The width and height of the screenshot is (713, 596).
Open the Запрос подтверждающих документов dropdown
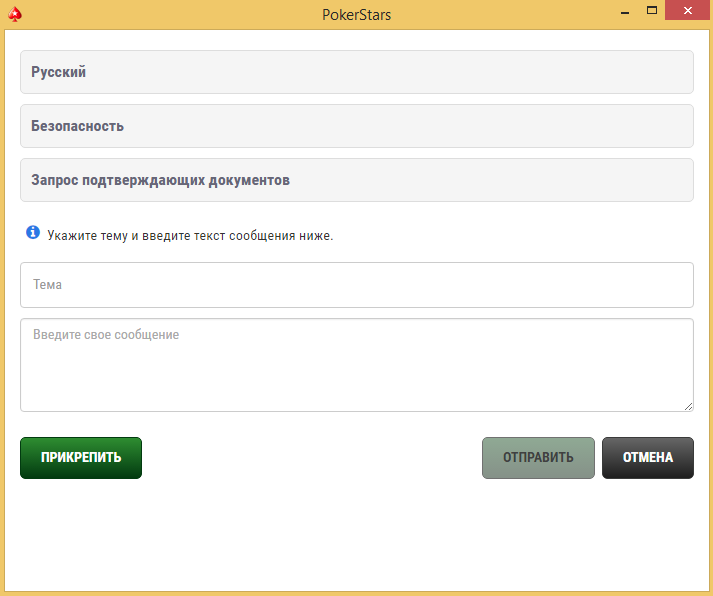tap(356, 180)
